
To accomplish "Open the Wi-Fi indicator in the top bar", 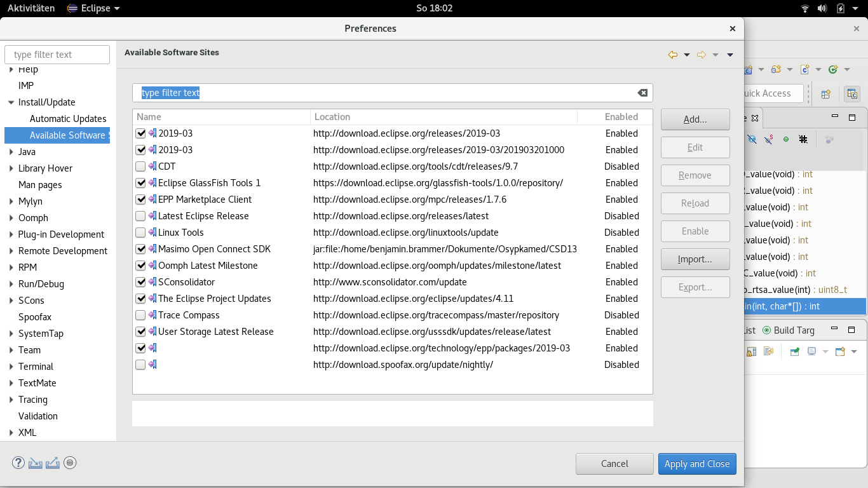I will tap(805, 8).
